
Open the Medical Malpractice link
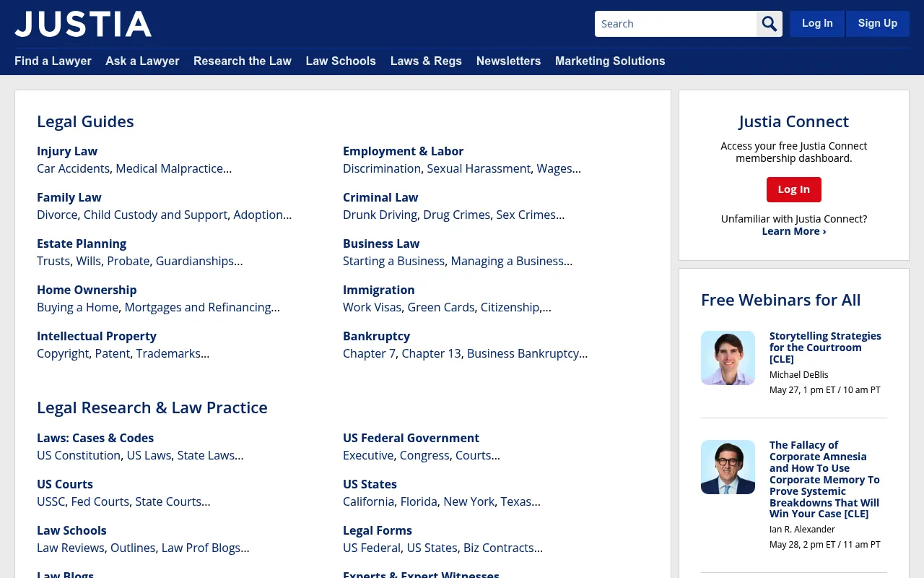(x=170, y=168)
